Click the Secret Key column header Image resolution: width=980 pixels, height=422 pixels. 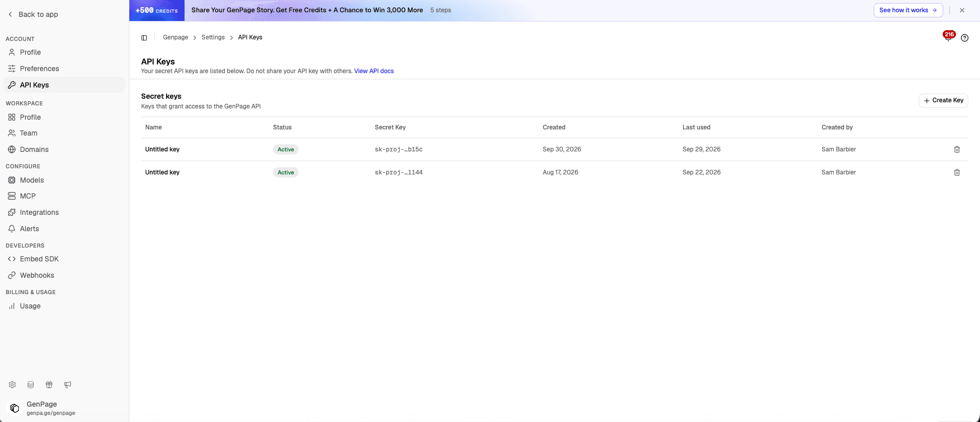(x=390, y=127)
